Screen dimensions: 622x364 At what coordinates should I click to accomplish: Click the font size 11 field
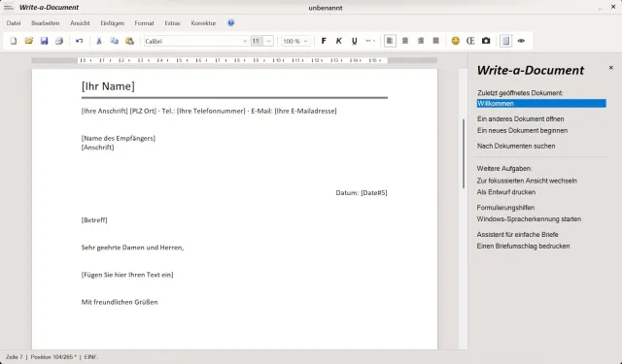[x=257, y=41]
